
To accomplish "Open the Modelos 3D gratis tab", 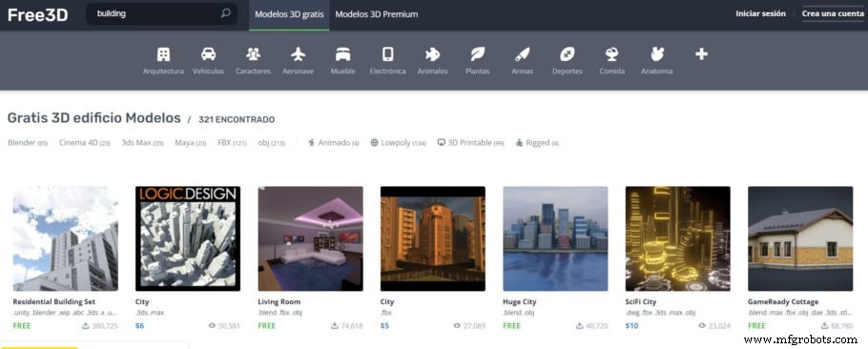I will point(289,14).
